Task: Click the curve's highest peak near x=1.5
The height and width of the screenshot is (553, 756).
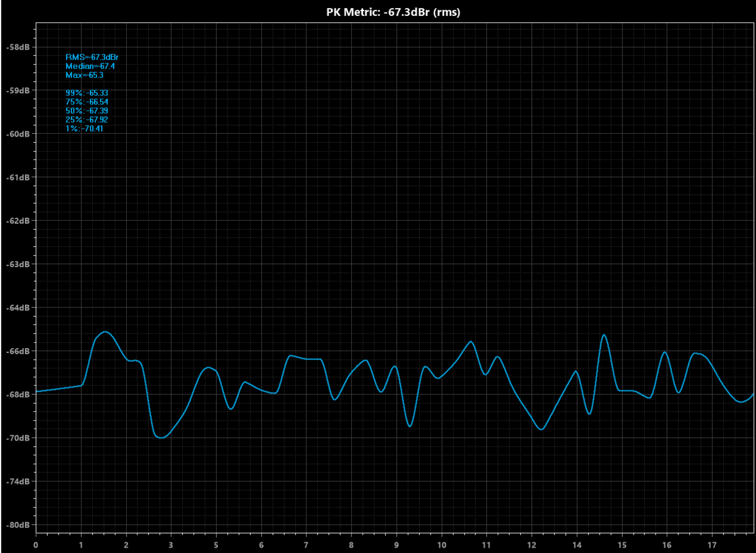Action: [x=105, y=331]
